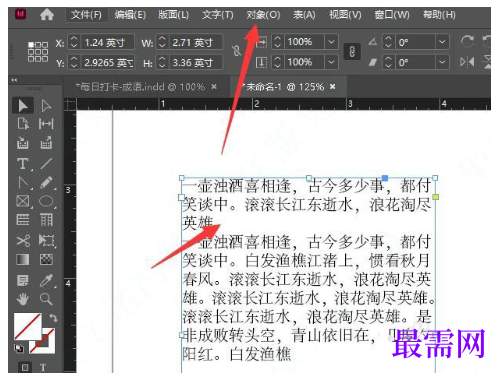Open the rotation angle dropdown
The height and width of the screenshot is (375, 504).
[442, 42]
